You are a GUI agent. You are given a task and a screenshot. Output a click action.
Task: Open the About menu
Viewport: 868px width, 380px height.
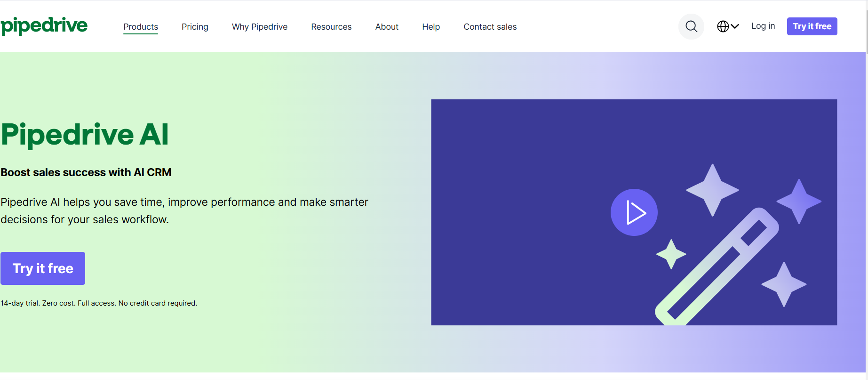[387, 27]
